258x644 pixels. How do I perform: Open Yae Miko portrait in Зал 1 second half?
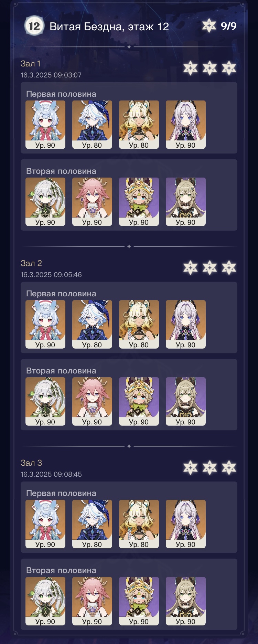point(92,202)
